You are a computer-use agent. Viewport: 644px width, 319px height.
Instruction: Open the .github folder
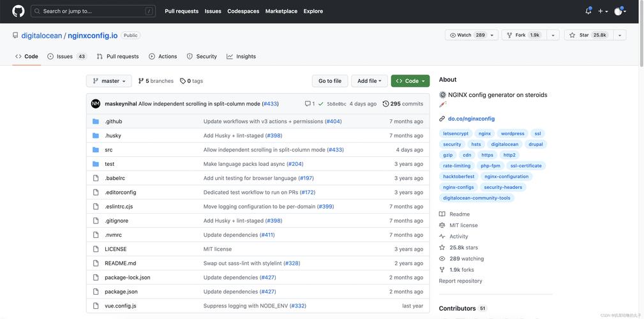coord(114,121)
